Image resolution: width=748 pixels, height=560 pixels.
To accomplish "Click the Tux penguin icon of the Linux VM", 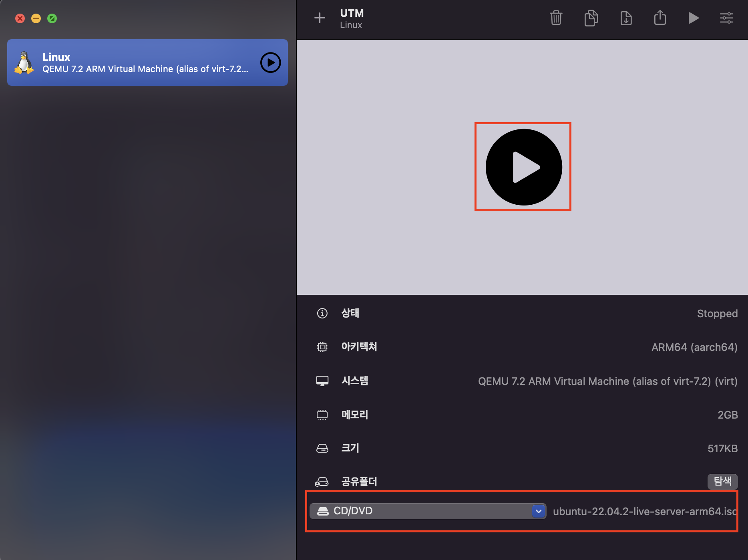I will 24,63.
